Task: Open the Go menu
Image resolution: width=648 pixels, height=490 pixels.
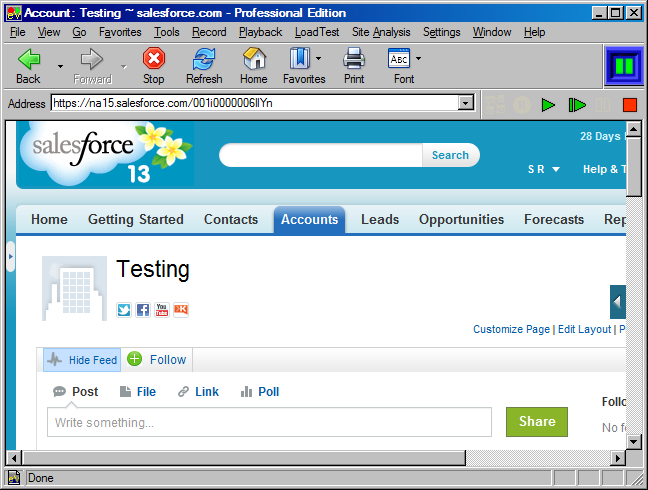Action: click(x=79, y=32)
